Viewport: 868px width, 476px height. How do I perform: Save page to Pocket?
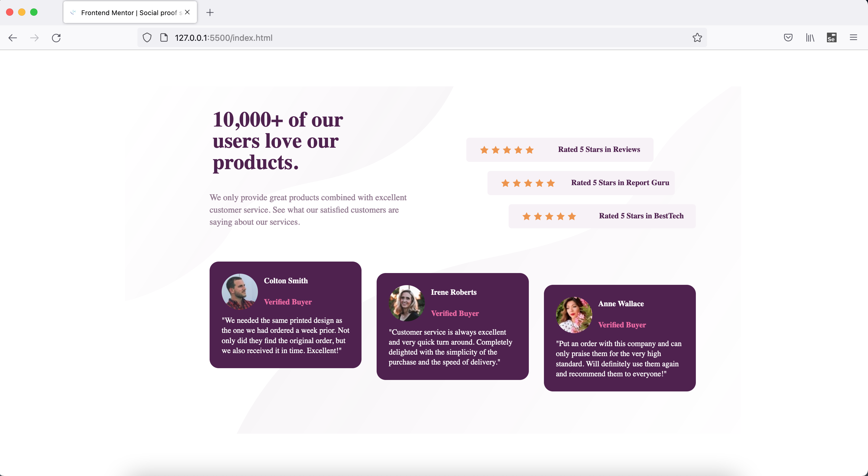pos(788,38)
